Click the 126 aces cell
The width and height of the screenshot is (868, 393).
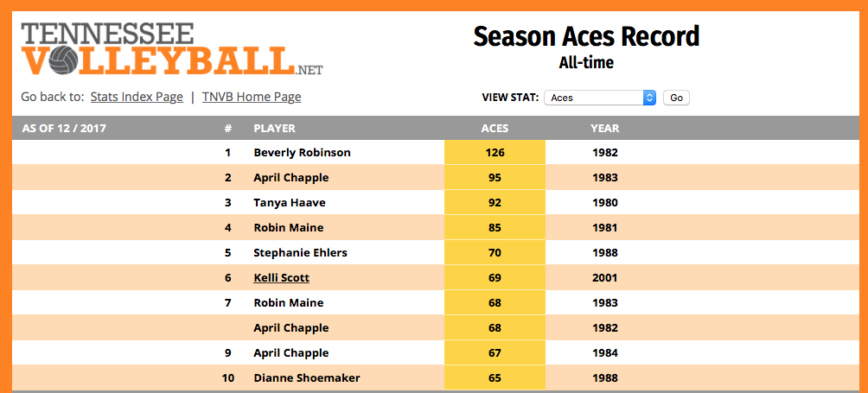click(495, 153)
